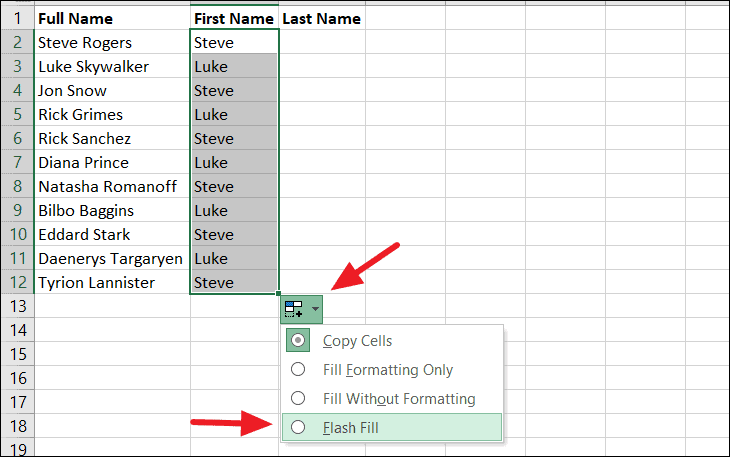Click the Bilbo Baggins cell

[110, 211]
